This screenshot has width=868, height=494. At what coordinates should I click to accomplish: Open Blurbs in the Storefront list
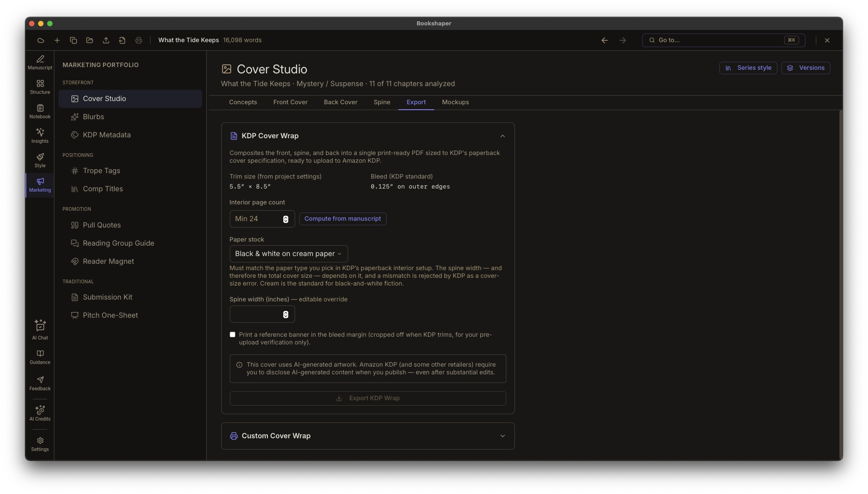pos(130,117)
